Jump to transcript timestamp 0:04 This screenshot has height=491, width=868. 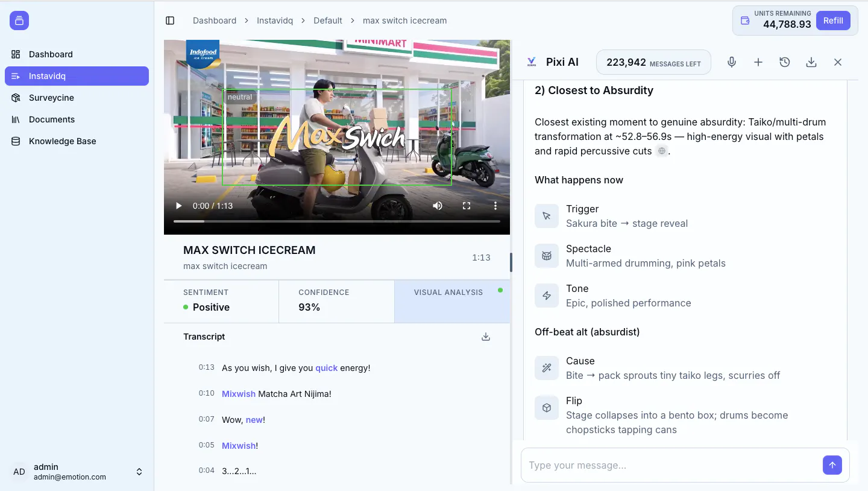point(206,470)
